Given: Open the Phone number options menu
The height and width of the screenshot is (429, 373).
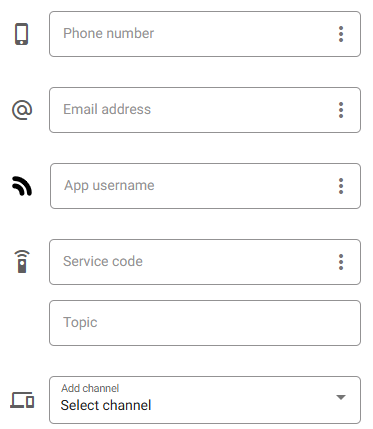Looking at the screenshot, I should click(x=341, y=34).
